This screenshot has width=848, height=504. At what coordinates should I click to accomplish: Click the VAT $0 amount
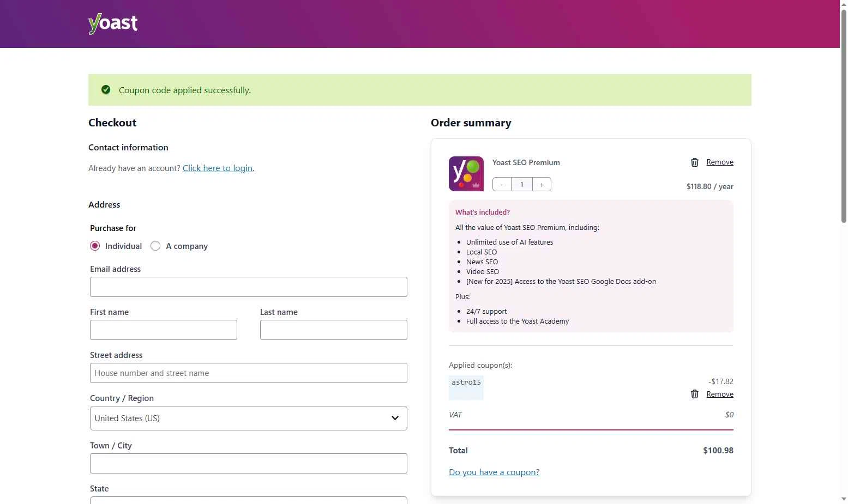729,415
